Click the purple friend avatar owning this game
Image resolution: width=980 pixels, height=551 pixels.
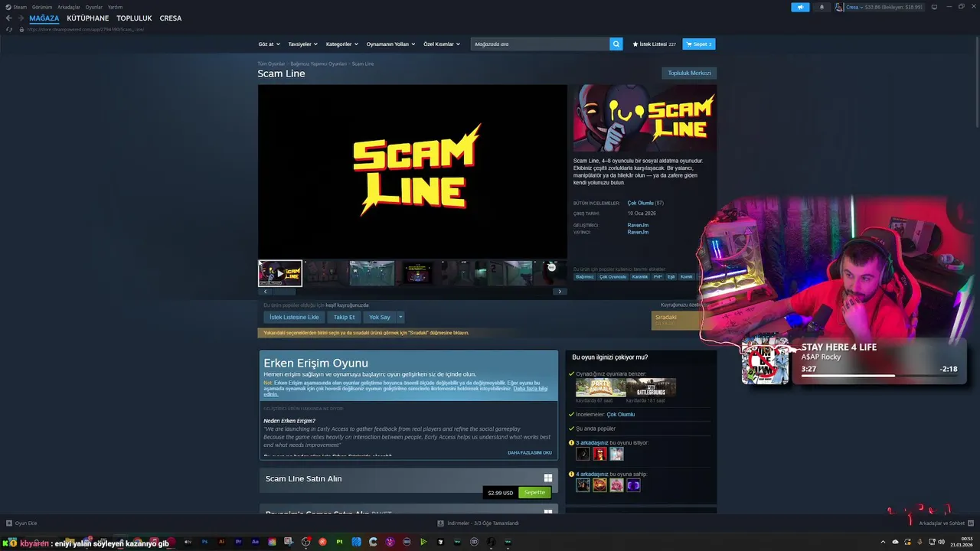coord(633,485)
